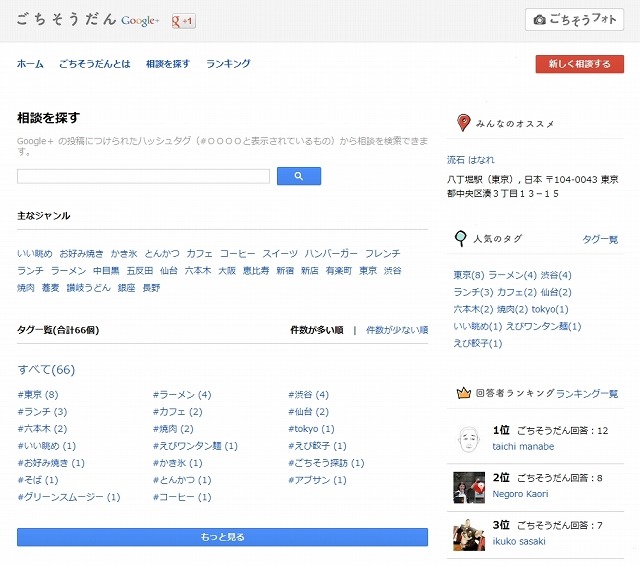Focus the hashtag search input field
This screenshot has height=566, width=640.
point(143,176)
